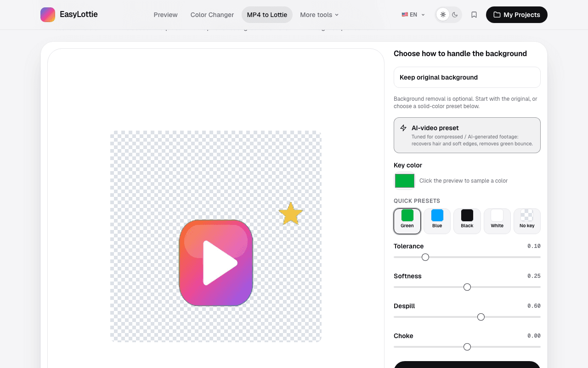Click the Despill value 0.60
588x368 pixels.
point(534,306)
